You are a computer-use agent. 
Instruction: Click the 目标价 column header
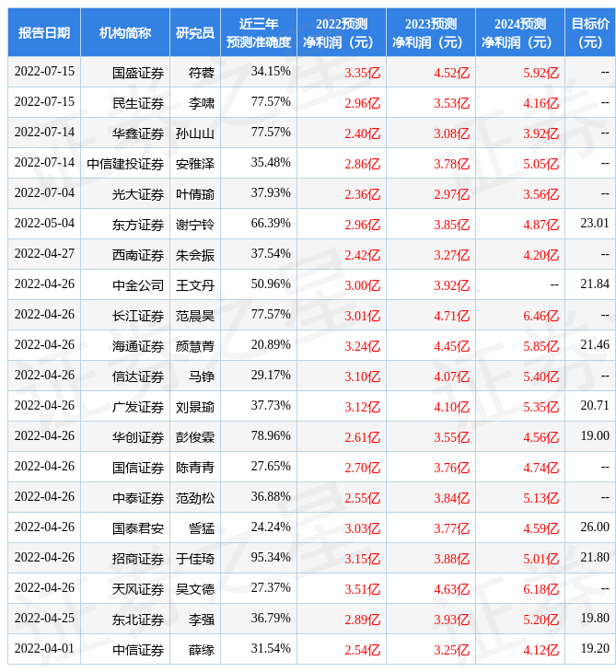[x=590, y=32]
